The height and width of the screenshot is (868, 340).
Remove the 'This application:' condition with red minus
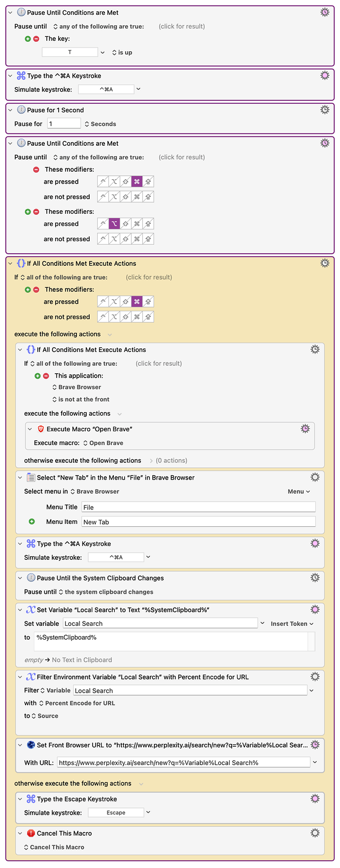[x=46, y=376]
